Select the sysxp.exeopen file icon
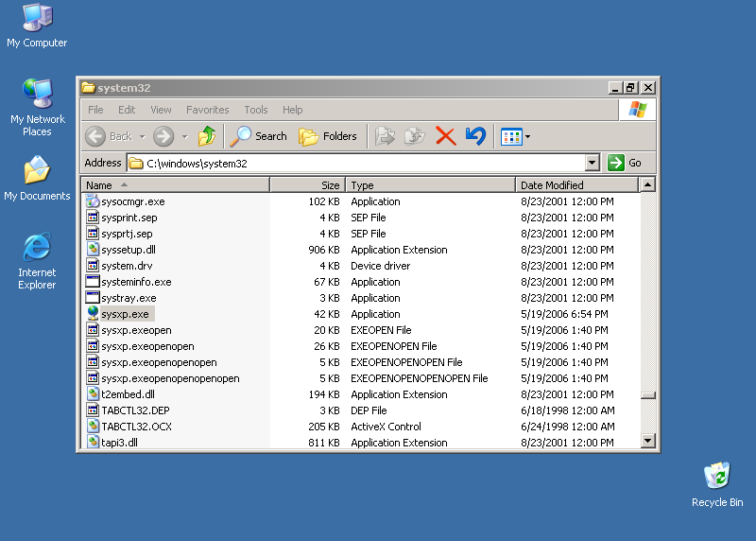Screen dimensions: 756x541 click(x=93, y=330)
